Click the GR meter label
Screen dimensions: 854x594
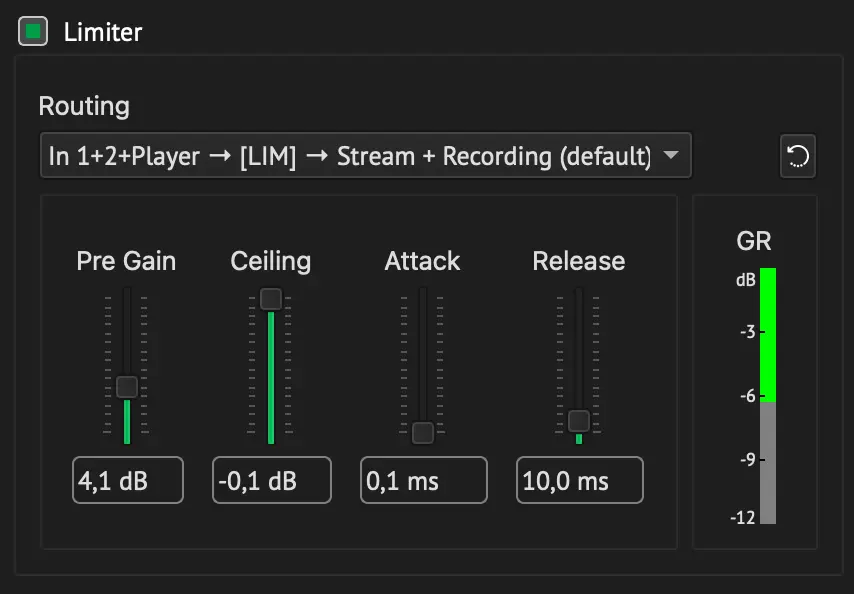pyautogui.click(x=754, y=241)
